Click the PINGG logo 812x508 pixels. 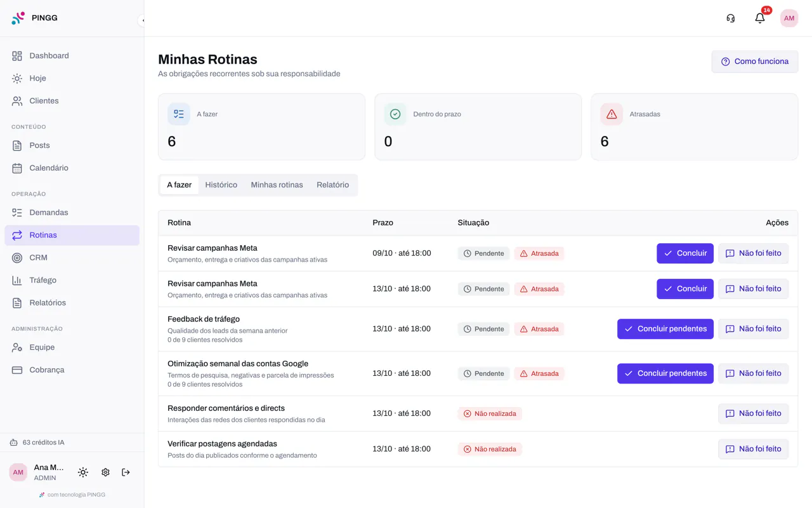[x=35, y=18]
